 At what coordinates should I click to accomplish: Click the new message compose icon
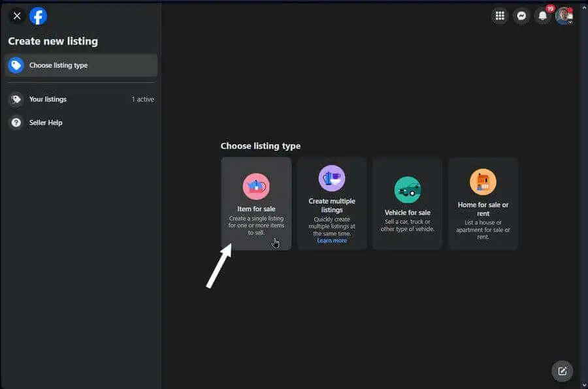562,371
